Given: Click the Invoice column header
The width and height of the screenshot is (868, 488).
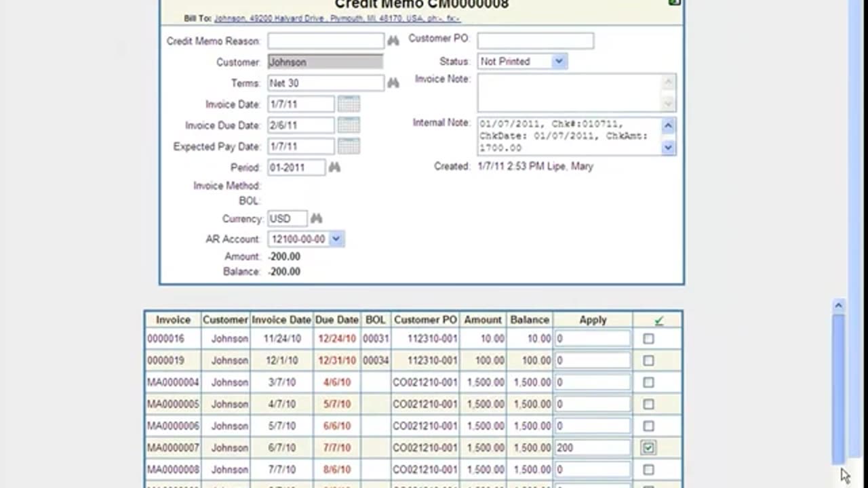Looking at the screenshot, I should [173, 320].
